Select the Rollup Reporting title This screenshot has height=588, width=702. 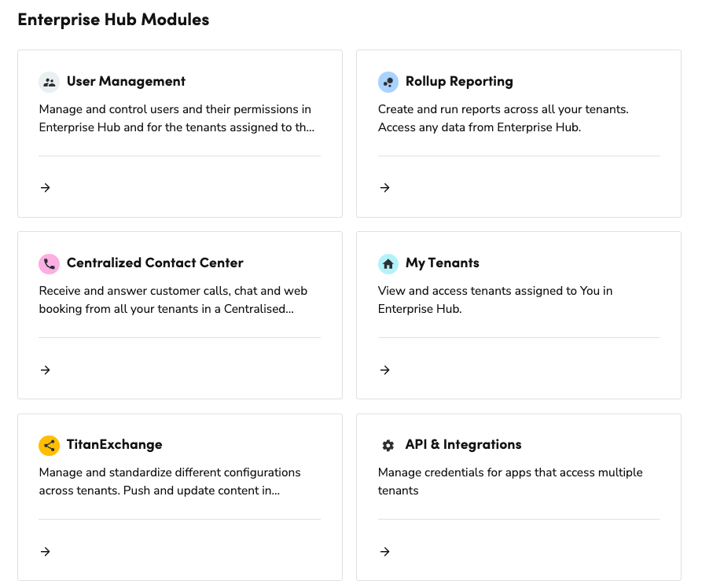pyautogui.click(x=459, y=81)
